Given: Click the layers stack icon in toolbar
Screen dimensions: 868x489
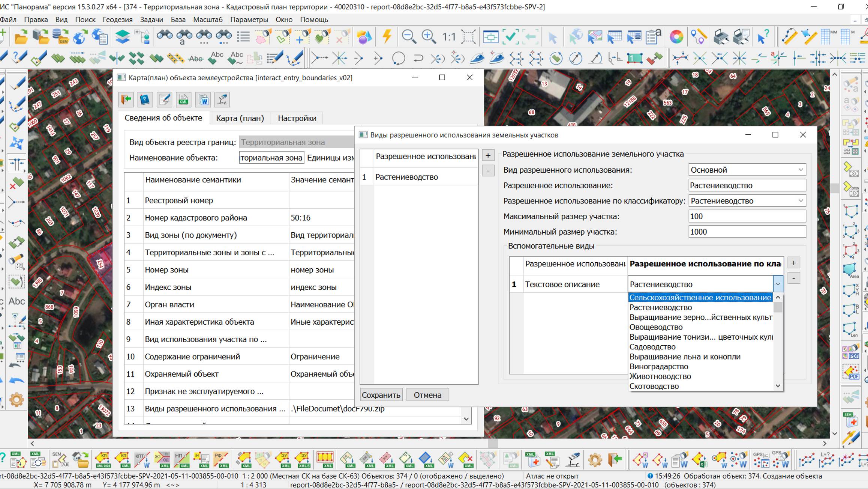Looking at the screenshot, I should (x=122, y=37).
